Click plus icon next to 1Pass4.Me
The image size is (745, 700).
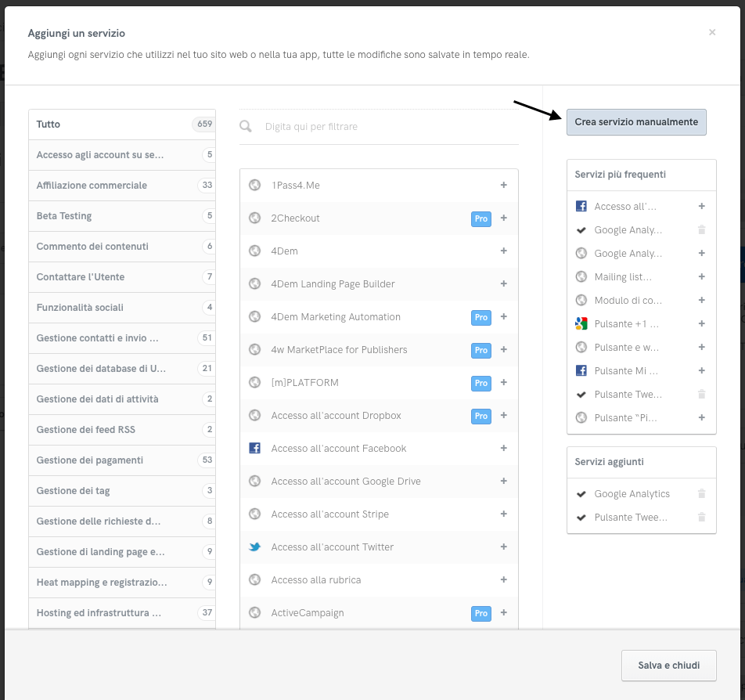(x=503, y=186)
